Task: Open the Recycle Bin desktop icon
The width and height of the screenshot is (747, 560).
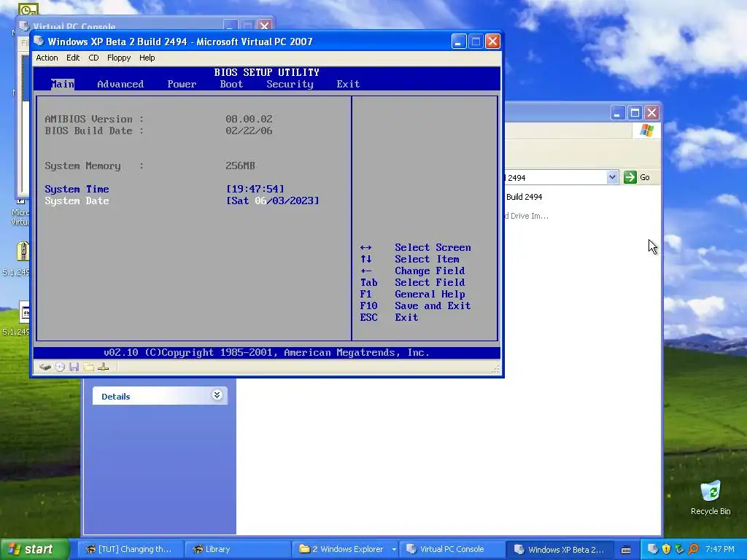Action: tap(711, 497)
